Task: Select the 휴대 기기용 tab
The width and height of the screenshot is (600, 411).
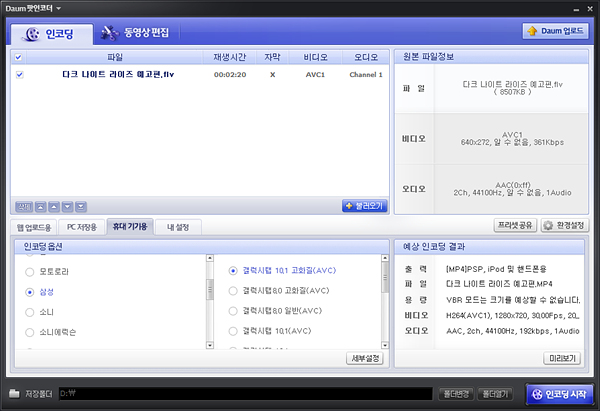Action: click(x=130, y=227)
